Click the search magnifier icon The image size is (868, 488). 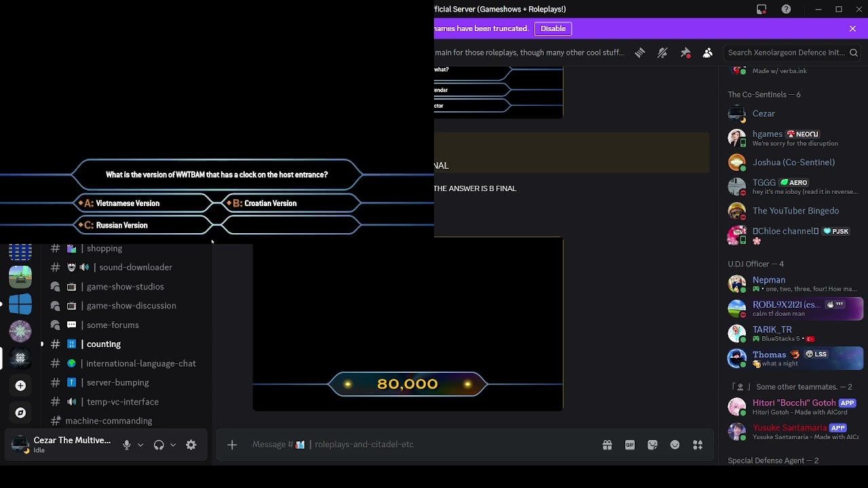[x=854, y=53]
